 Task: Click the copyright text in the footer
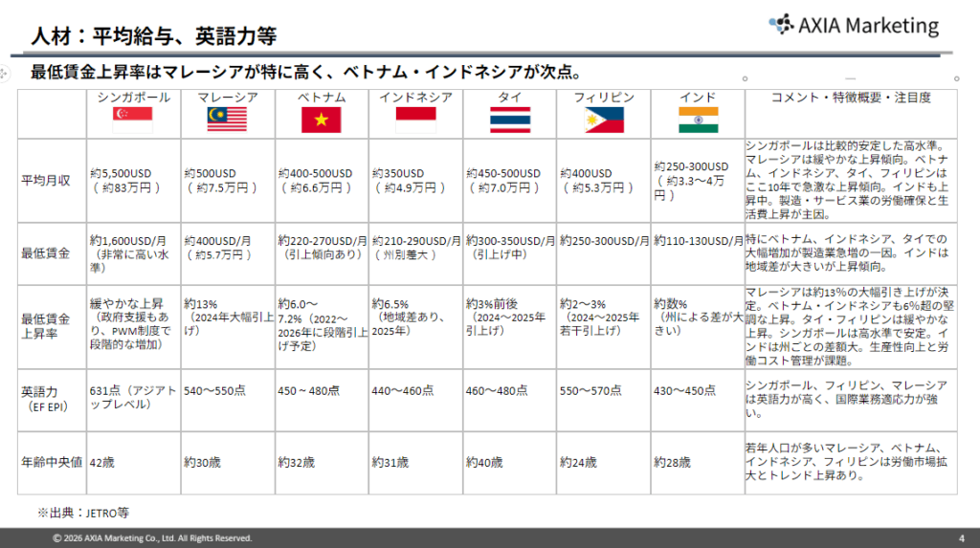[x=153, y=538]
